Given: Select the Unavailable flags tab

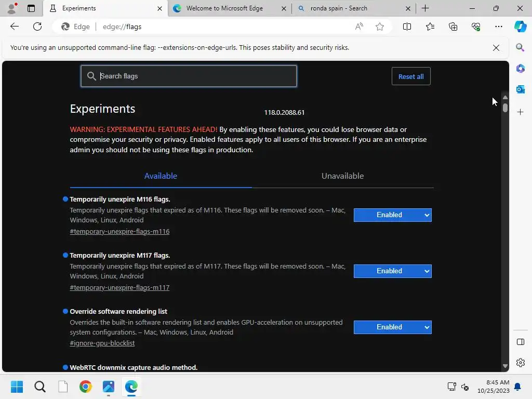Looking at the screenshot, I should coord(343,176).
